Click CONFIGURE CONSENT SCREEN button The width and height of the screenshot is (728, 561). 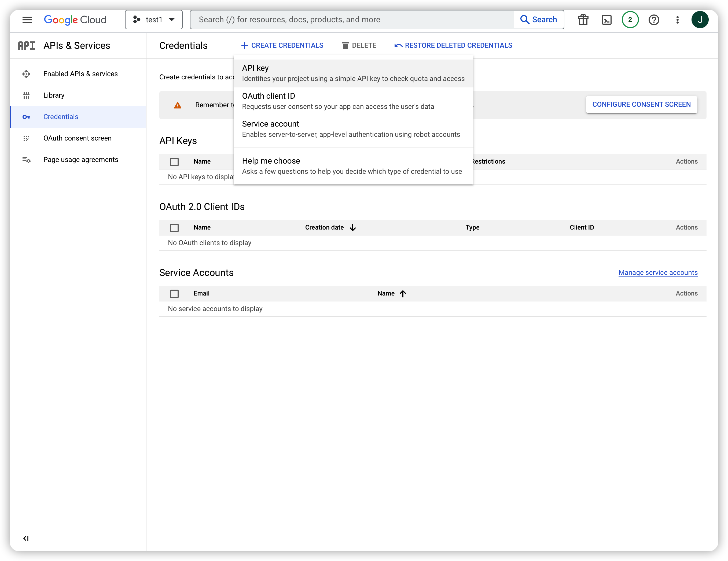(x=641, y=105)
